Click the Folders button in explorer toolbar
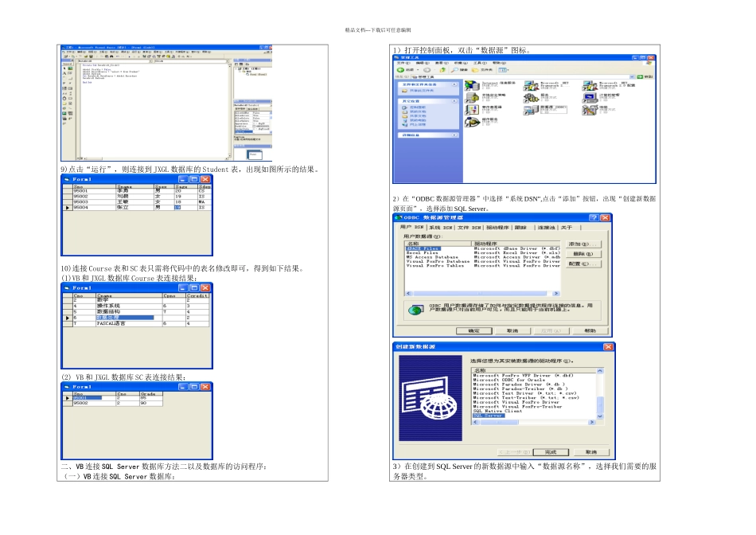Viewport: 756px width, 535px height. tap(481, 70)
